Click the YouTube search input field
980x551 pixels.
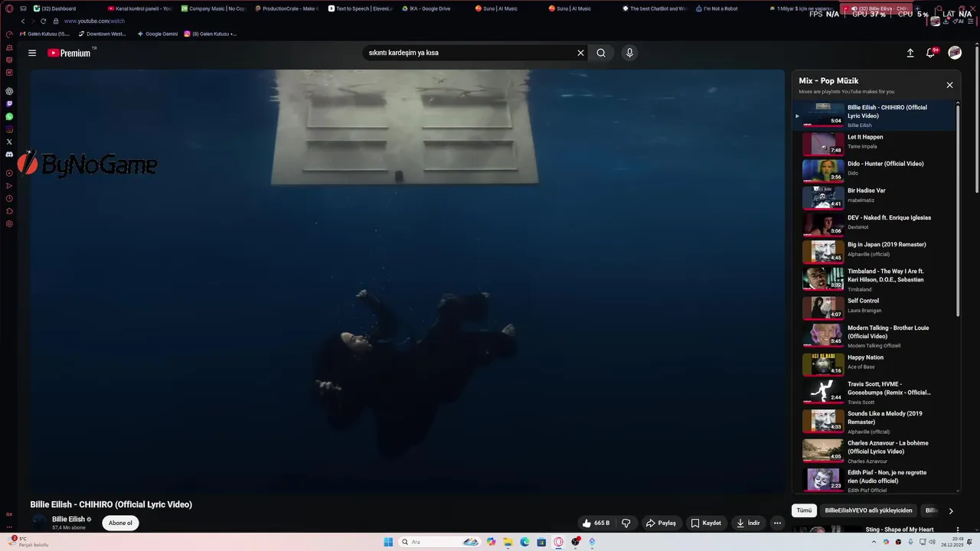(x=469, y=53)
